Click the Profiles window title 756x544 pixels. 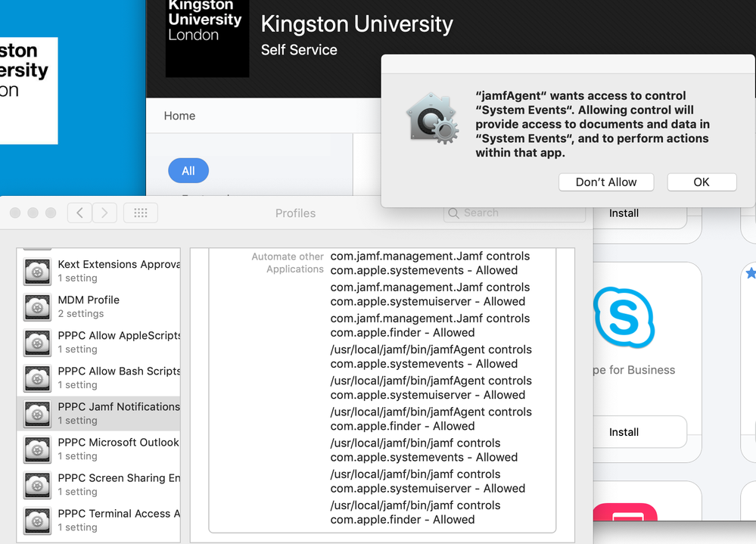coord(296,213)
